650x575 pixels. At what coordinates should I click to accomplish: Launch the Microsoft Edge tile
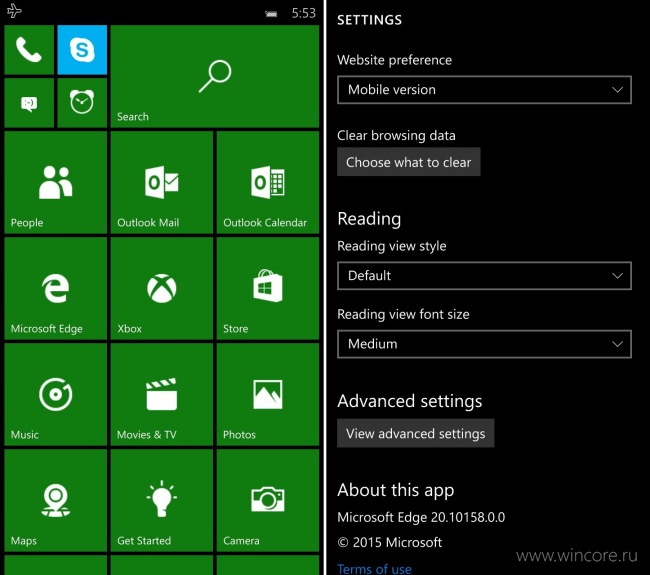point(56,289)
